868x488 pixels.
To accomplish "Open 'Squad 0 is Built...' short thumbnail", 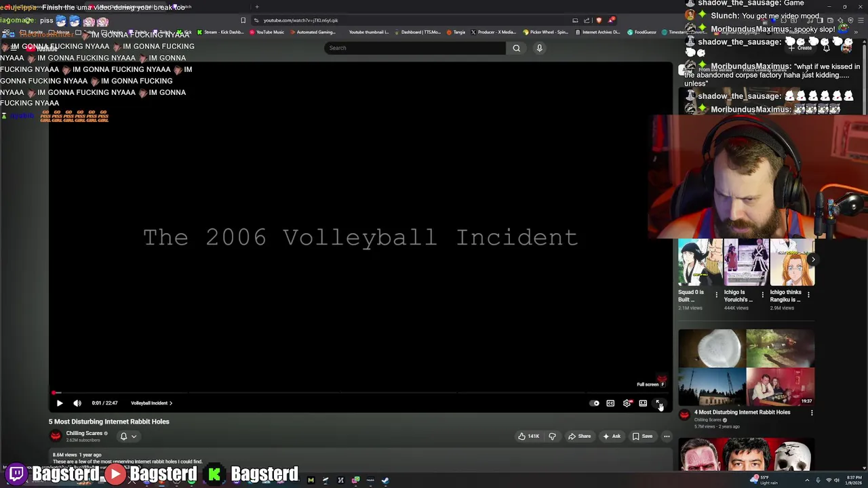I will [x=700, y=262].
